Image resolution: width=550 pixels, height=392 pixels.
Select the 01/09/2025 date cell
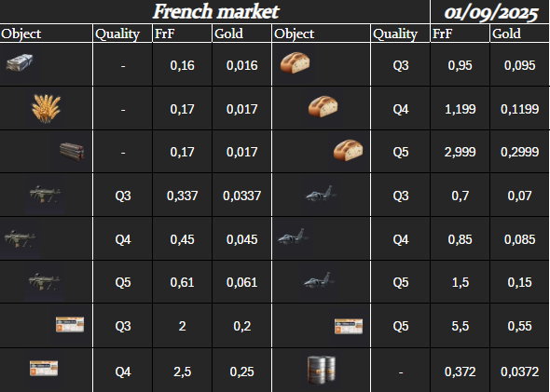click(x=490, y=12)
